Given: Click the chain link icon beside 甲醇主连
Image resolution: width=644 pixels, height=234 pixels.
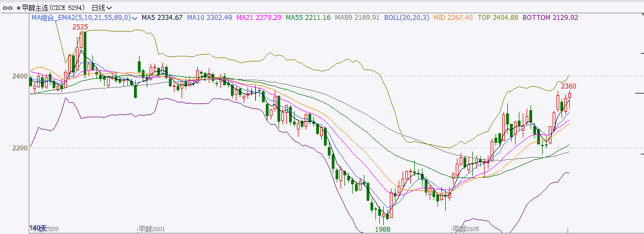Looking at the screenshot, I should tap(7, 8).
